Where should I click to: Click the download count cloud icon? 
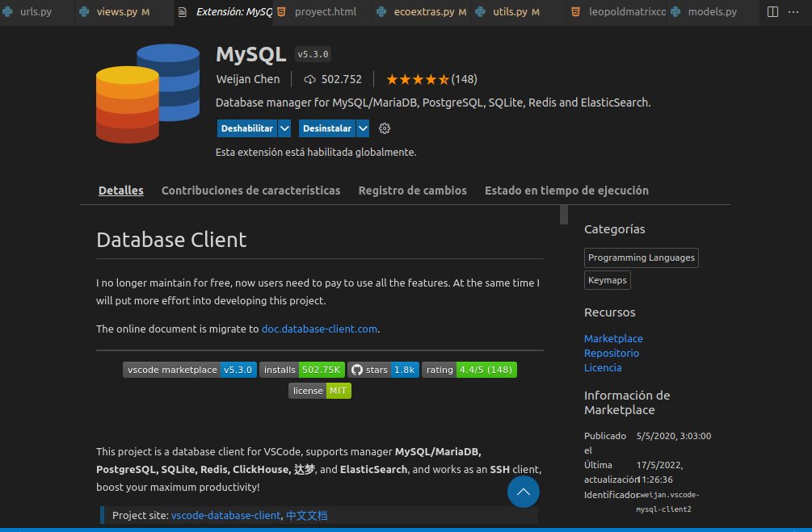click(x=309, y=79)
